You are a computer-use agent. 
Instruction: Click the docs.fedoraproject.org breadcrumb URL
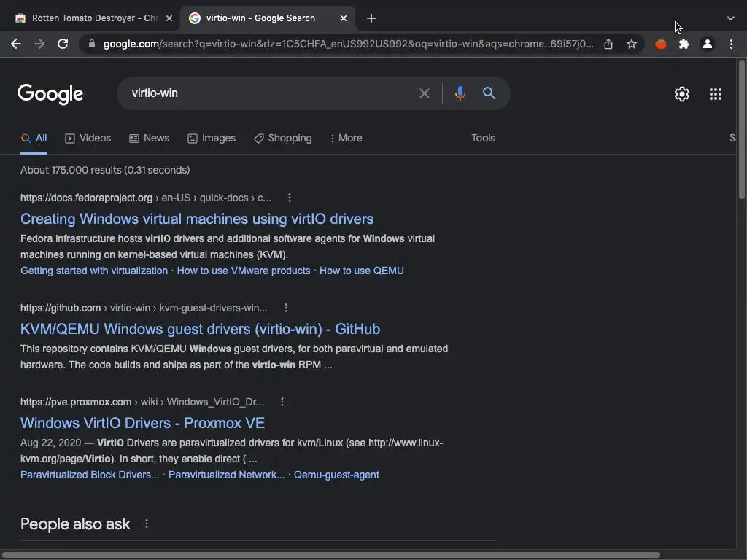point(145,198)
